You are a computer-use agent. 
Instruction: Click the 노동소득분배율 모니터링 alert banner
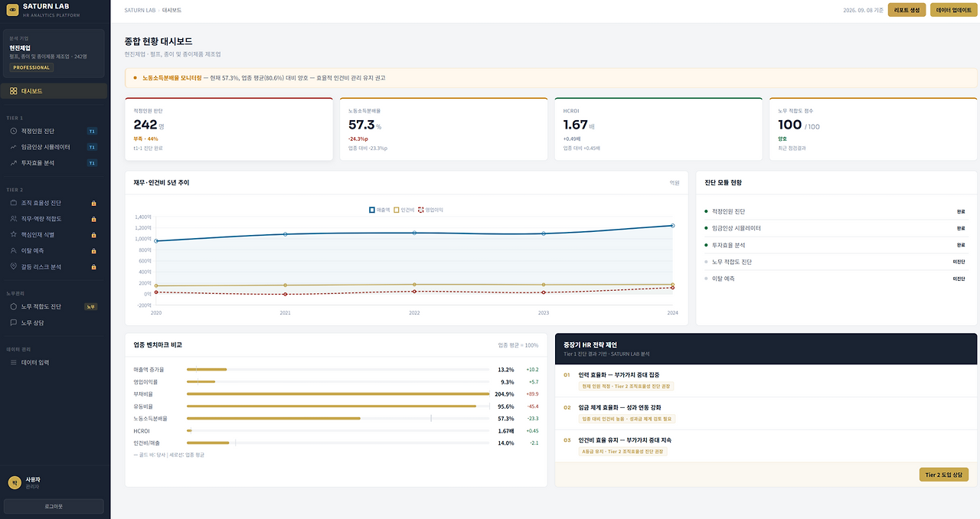[550, 78]
